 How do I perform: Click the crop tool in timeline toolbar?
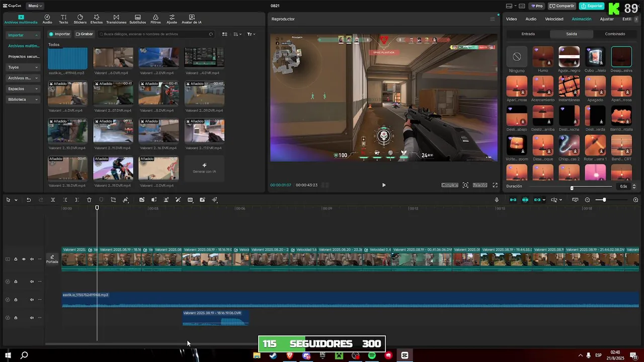(x=113, y=200)
